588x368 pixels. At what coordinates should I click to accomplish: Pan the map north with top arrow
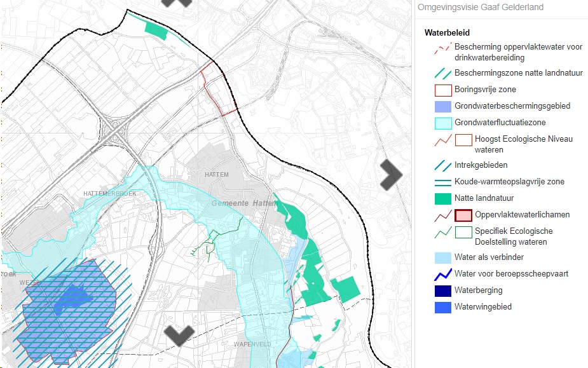tap(176, 3)
